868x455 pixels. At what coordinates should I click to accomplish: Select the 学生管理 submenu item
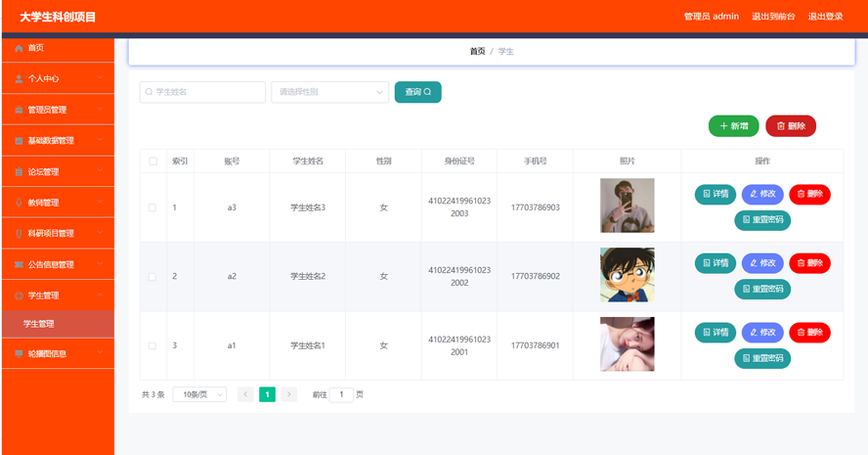(39, 324)
